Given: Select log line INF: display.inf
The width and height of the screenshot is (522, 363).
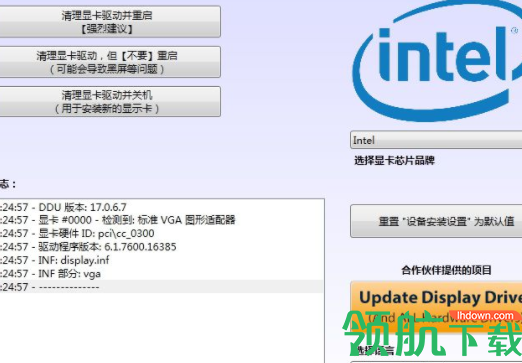Looking at the screenshot, I should tap(161, 260).
